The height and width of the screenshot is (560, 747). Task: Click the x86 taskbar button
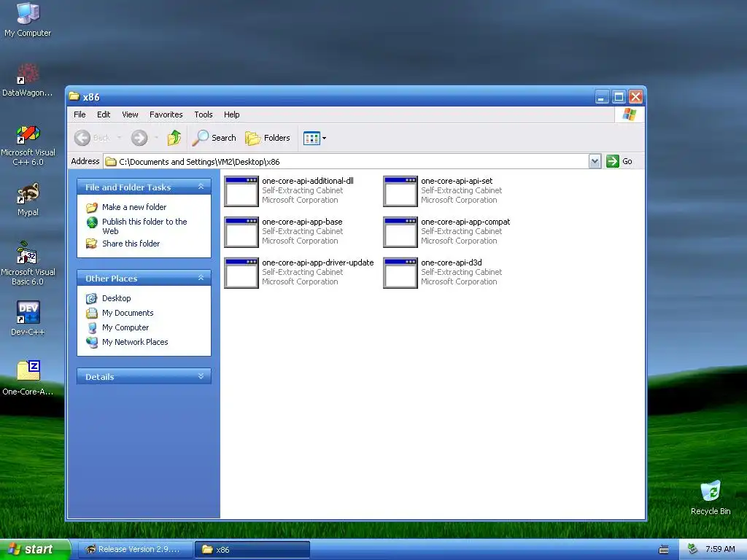coord(252,550)
